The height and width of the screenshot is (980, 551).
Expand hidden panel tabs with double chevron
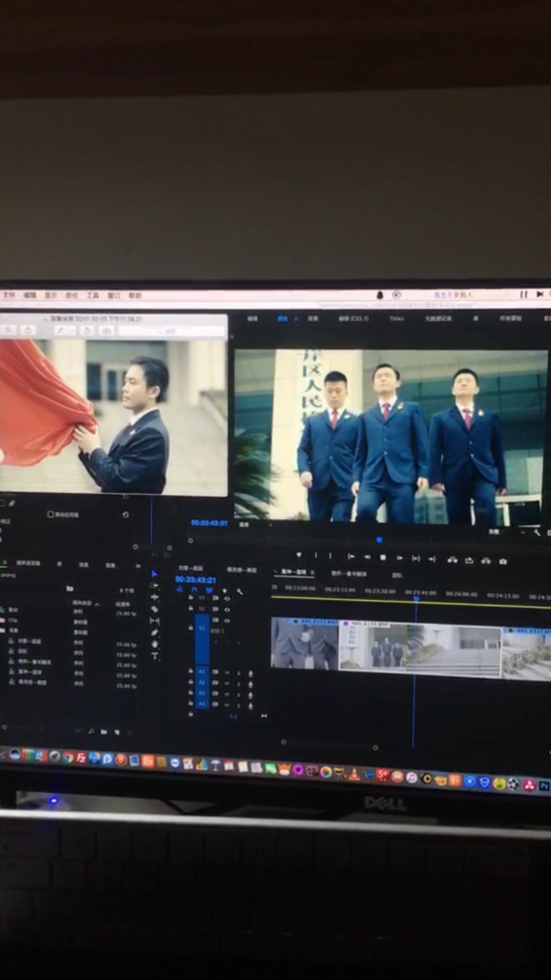[138, 566]
